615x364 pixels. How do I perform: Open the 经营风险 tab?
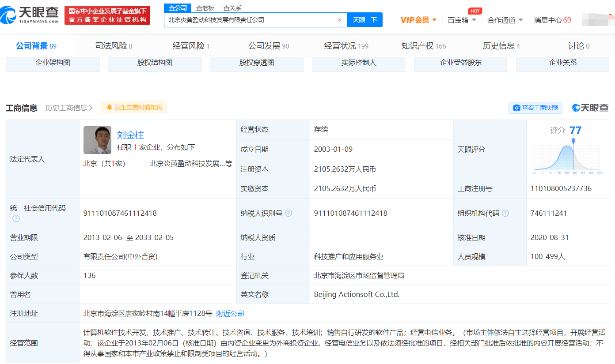(x=191, y=46)
